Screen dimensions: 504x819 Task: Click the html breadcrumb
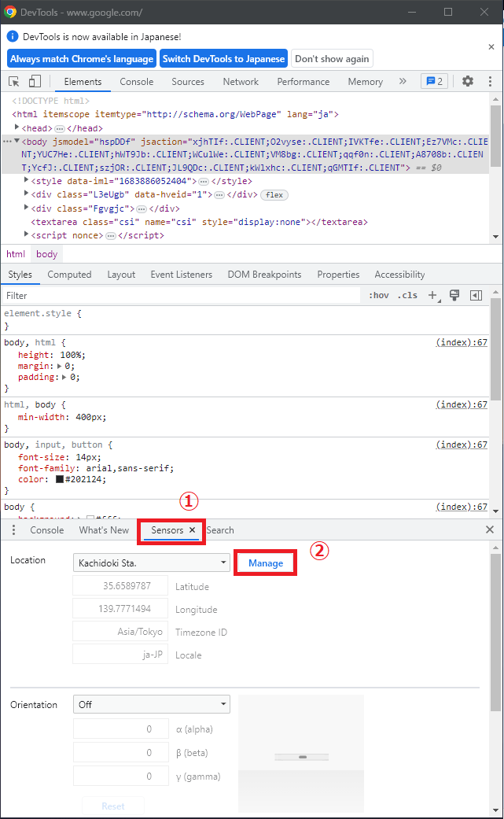16,254
